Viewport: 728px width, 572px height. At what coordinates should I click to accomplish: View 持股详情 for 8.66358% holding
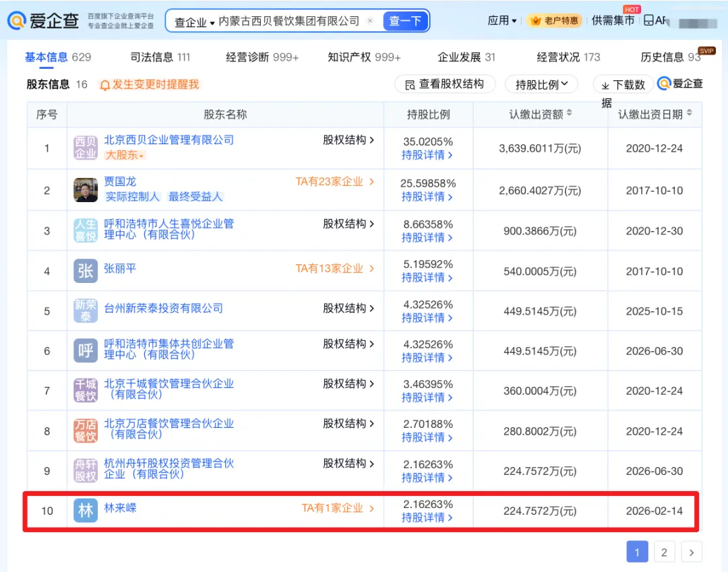coord(427,238)
